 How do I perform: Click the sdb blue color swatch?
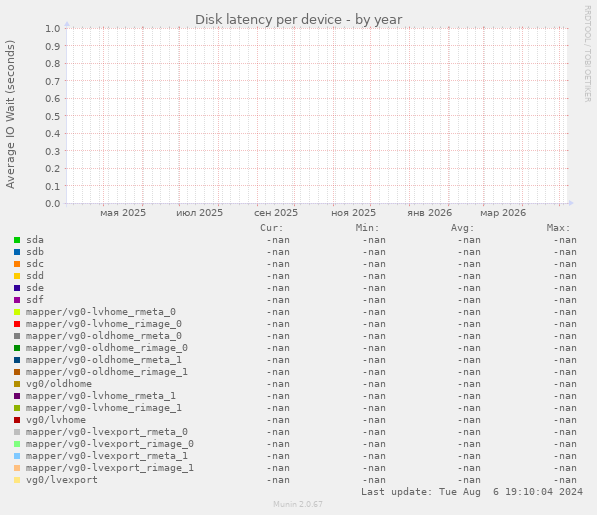(17, 252)
